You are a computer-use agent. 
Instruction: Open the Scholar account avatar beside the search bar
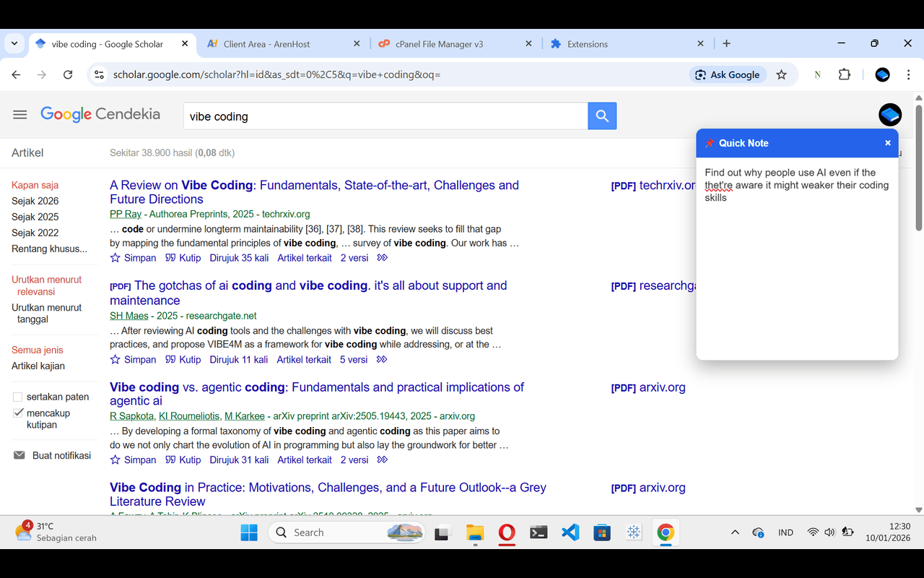click(890, 115)
